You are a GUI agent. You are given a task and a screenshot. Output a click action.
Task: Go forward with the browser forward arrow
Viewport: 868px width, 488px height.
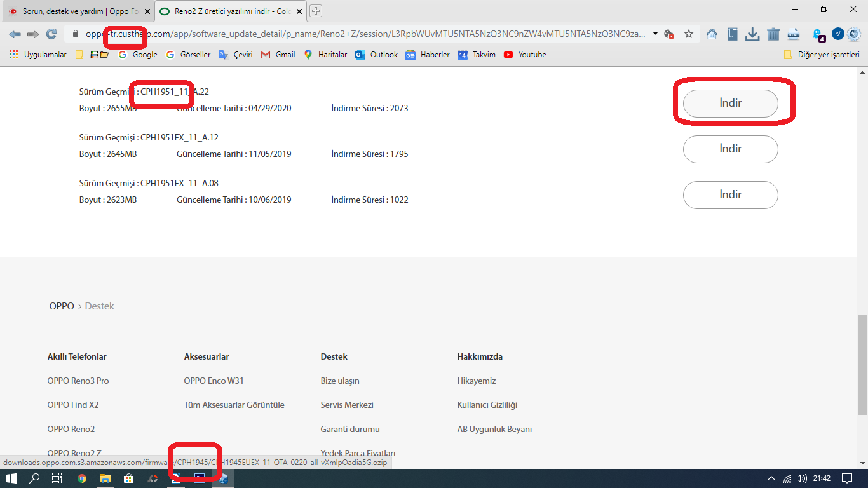[x=33, y=34]
